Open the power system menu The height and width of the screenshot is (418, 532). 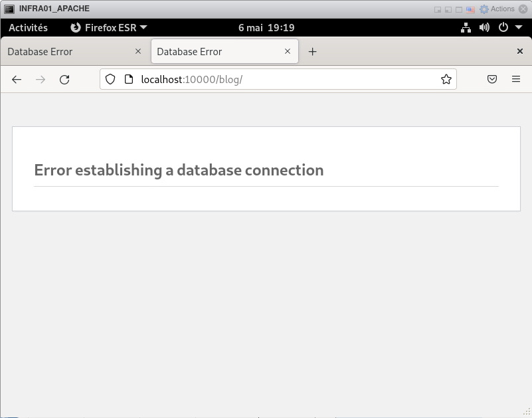(x=507, y=28)
